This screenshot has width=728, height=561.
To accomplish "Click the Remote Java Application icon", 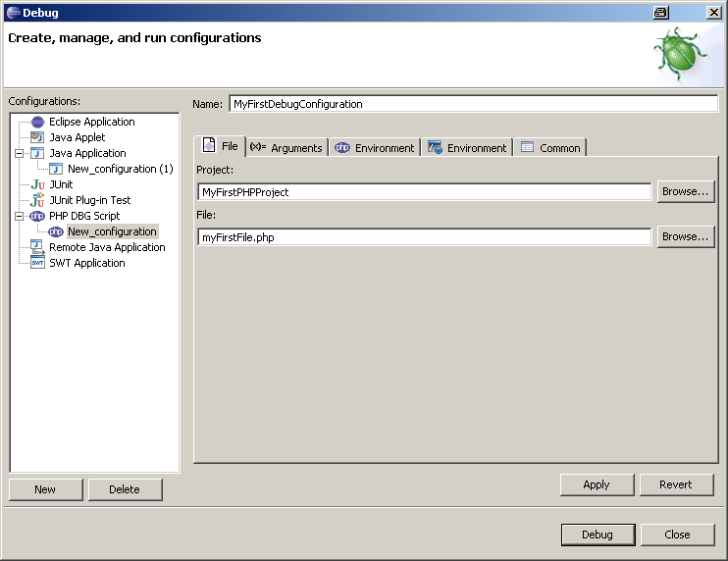I will coord(37,247).
